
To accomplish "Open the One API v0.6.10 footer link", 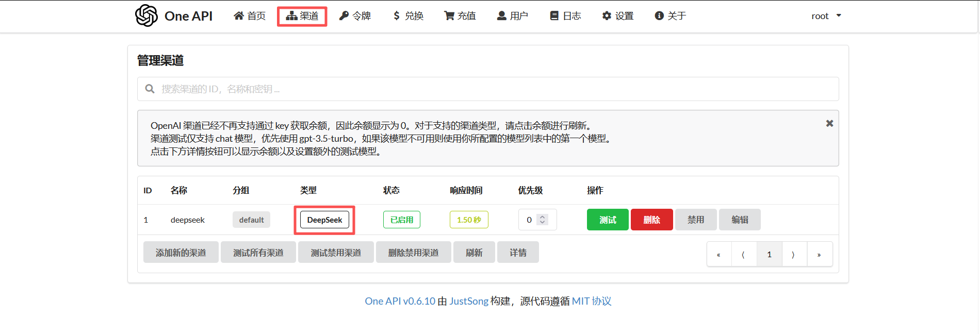I will (x=400, y=301).
